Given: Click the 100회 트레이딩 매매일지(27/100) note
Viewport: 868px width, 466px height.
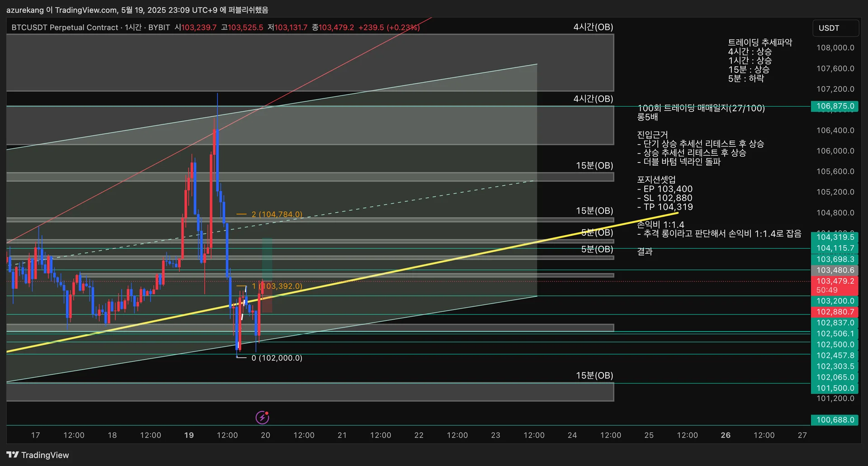Looking at the screenshot, I should point(701,108).
